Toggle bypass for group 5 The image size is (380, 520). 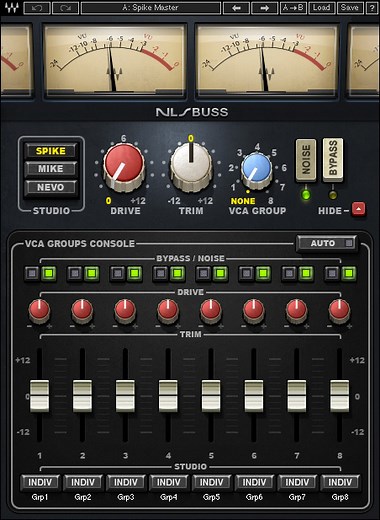(x=203, y=273)
